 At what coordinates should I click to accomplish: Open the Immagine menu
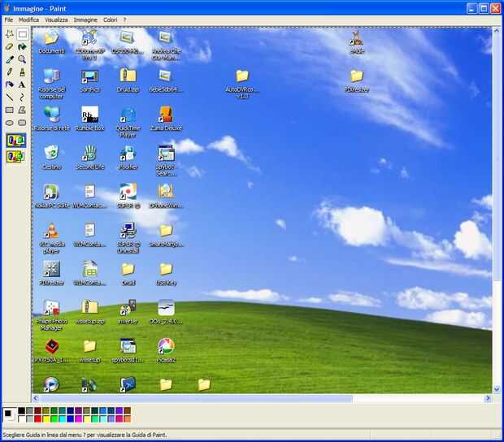[85, 20]
